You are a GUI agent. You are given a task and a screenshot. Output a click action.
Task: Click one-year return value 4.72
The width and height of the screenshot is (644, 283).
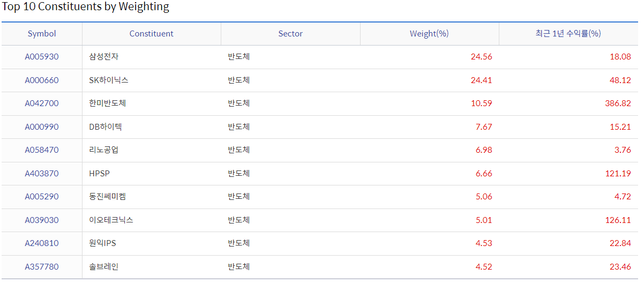[623, 197]
